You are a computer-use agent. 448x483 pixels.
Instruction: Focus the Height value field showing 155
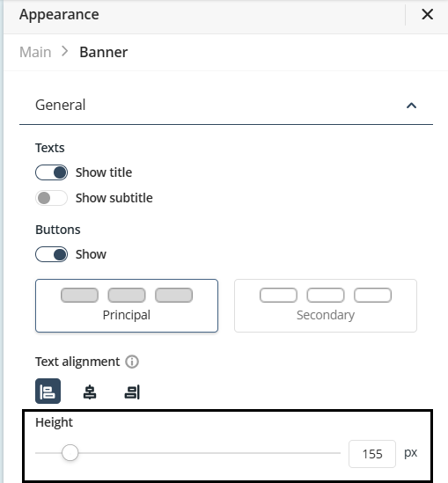372,454
